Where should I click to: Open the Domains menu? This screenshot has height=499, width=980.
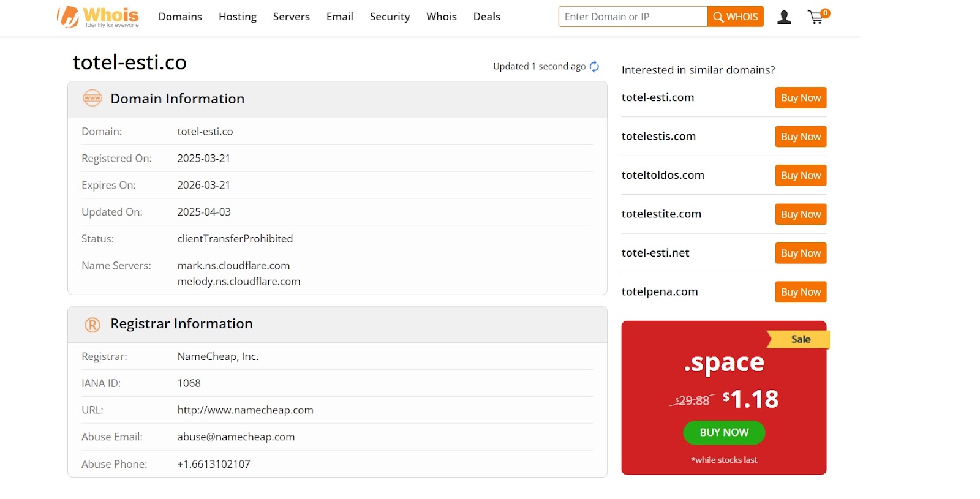tap(180, 17)
